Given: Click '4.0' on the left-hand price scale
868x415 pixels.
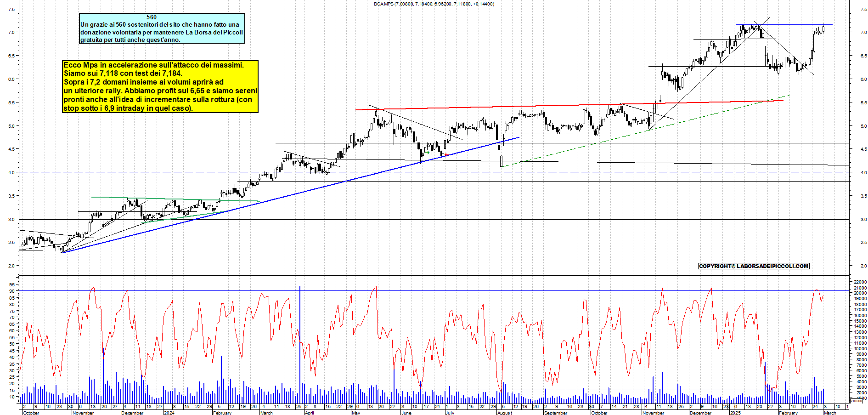Looking at the screenshot, I should tap(11, 172).
